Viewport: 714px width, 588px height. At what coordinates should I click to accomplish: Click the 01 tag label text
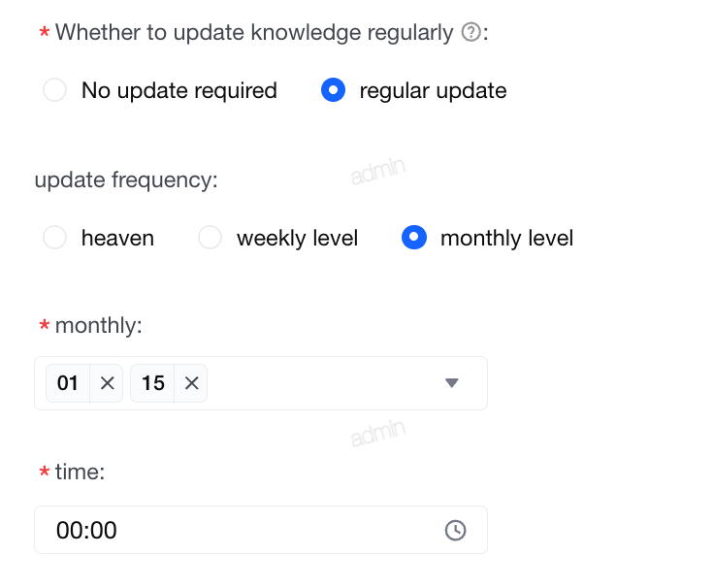67,383
